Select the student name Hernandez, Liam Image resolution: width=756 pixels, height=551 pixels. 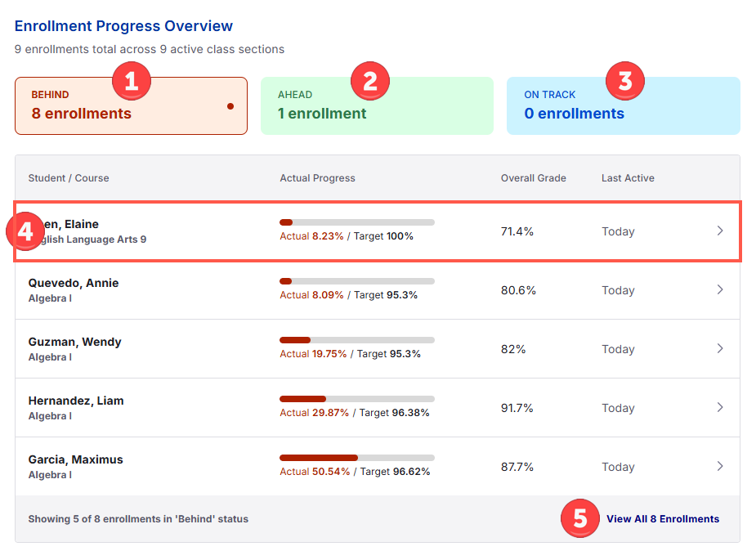76,401
